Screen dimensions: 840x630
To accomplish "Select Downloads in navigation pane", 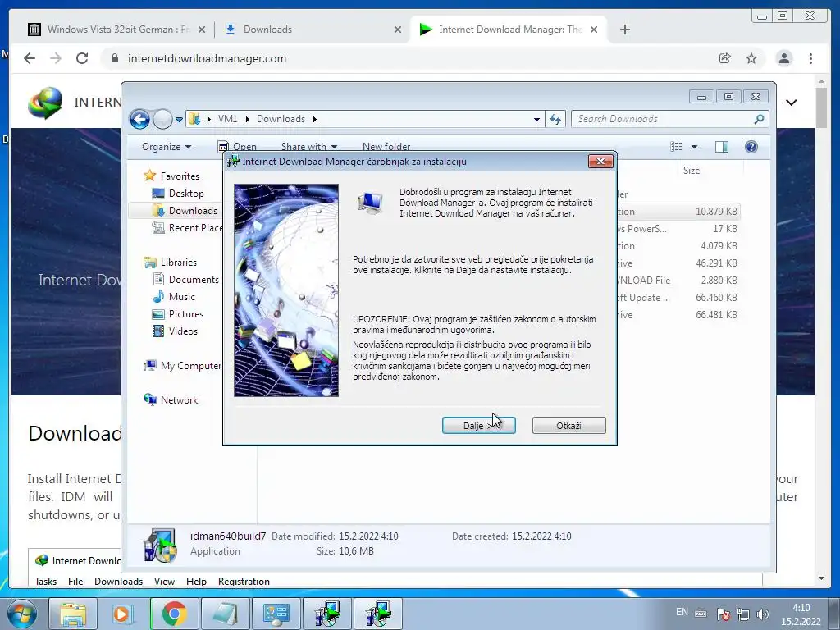I will 185,211.
